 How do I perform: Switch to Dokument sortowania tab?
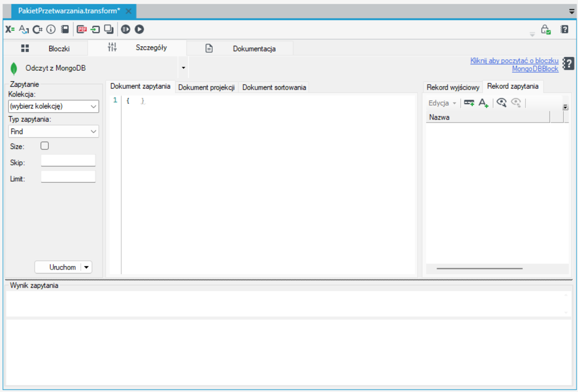[274, 87]
